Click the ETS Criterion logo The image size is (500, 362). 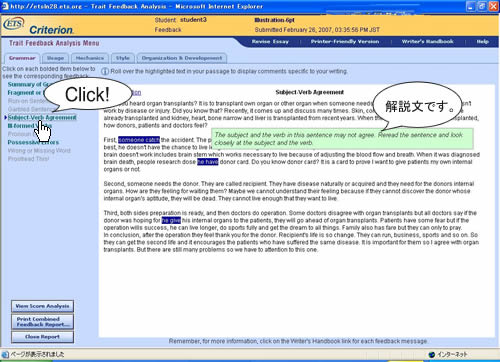(39, 26)
